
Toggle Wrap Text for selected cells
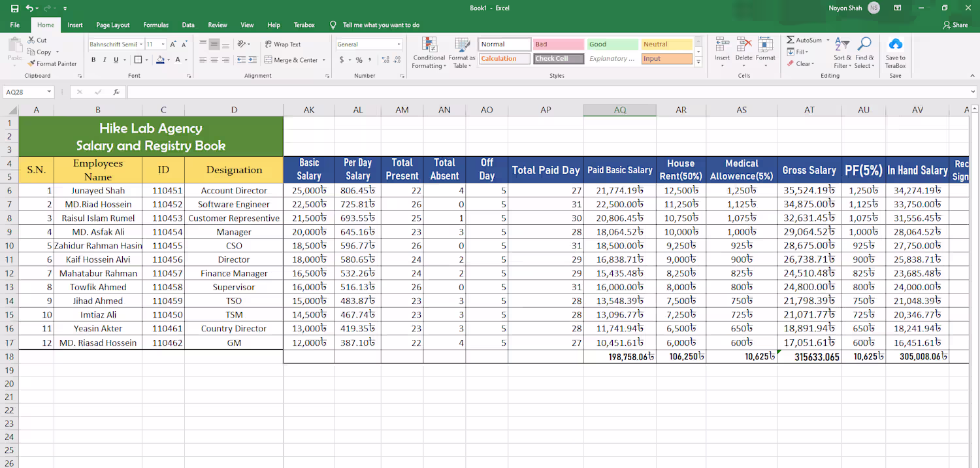point(282,44)
